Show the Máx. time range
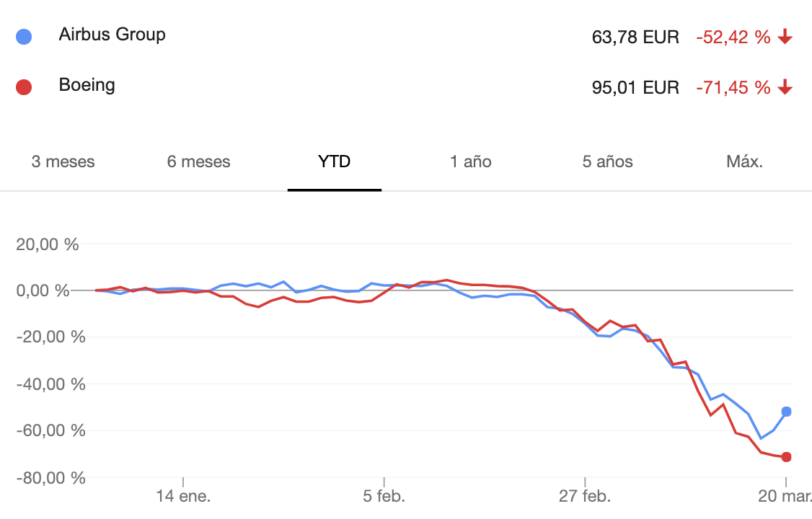The width and height of the screenshot is (812, 519). click(744, 162)
